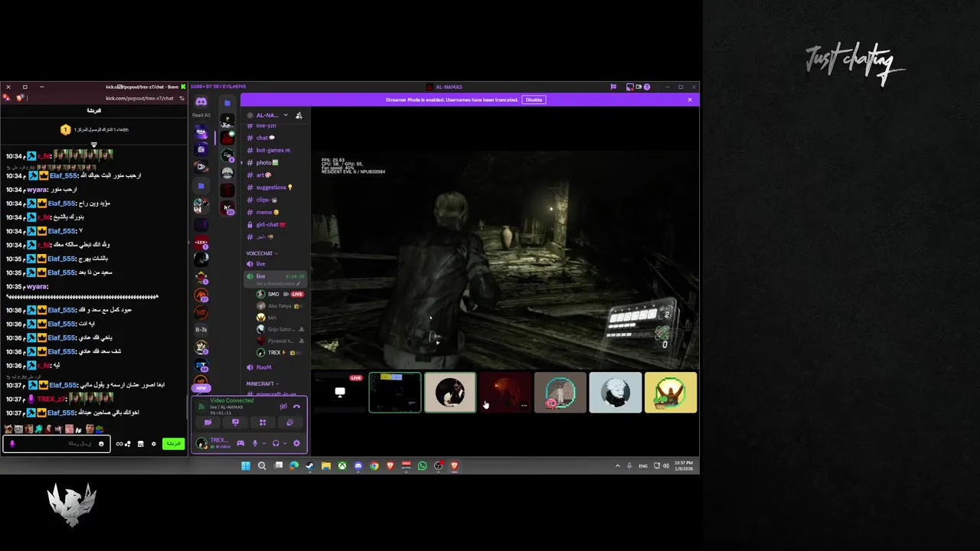Select the white-haired avatar participant tile
The image size is (980, 551).
(616, 392)
